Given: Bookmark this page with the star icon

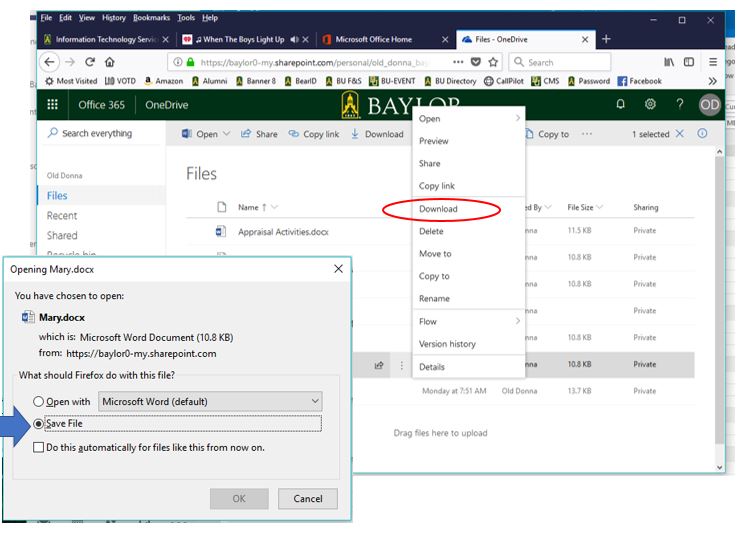Looking at the screenshot, I should (493, 62).
